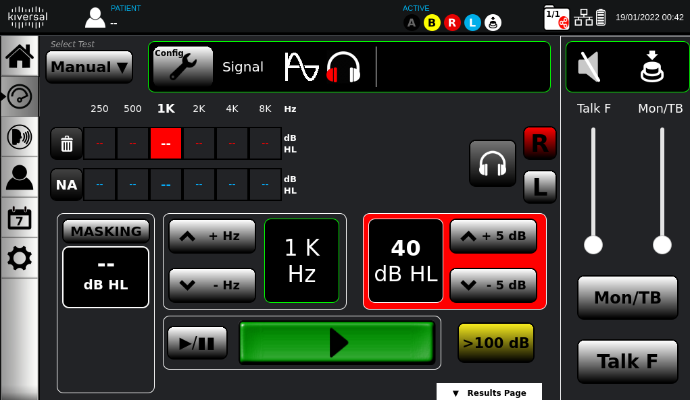Open the settings gear in sidebar
690x400 pixels.
(19, 258)
